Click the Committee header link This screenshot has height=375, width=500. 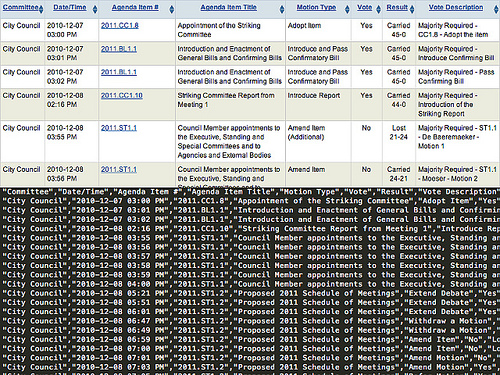tap(20, 7)
